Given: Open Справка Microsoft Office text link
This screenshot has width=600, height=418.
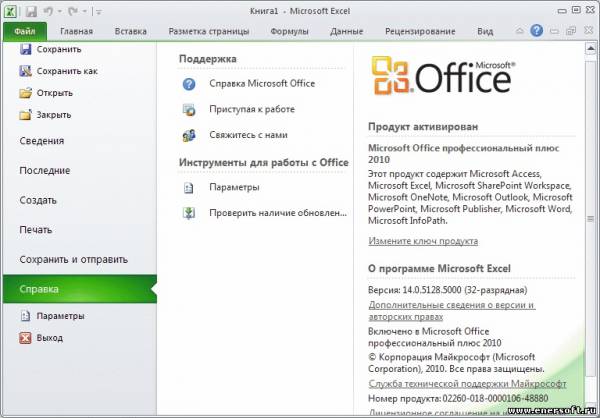Looking at the screenshot, I should pos(262,83).
